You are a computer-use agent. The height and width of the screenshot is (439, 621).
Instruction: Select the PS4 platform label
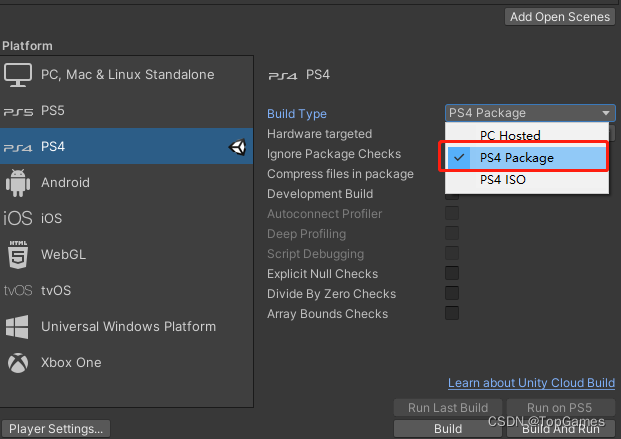pyautogui.click(x=53, y=147)
